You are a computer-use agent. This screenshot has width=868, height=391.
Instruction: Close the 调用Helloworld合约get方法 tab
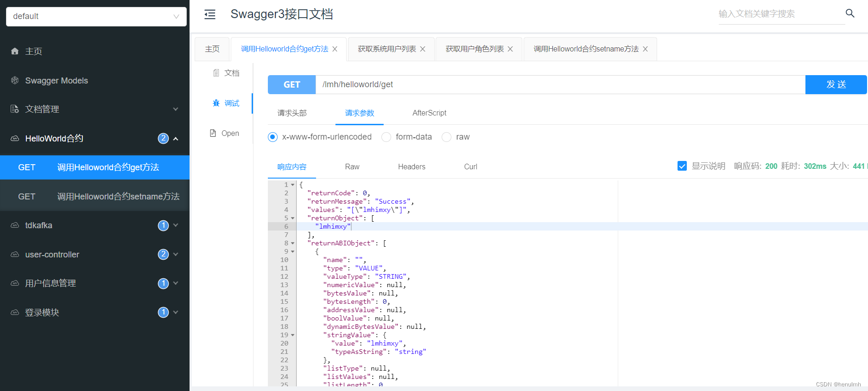pyautogui.click(x=335, y=49)
